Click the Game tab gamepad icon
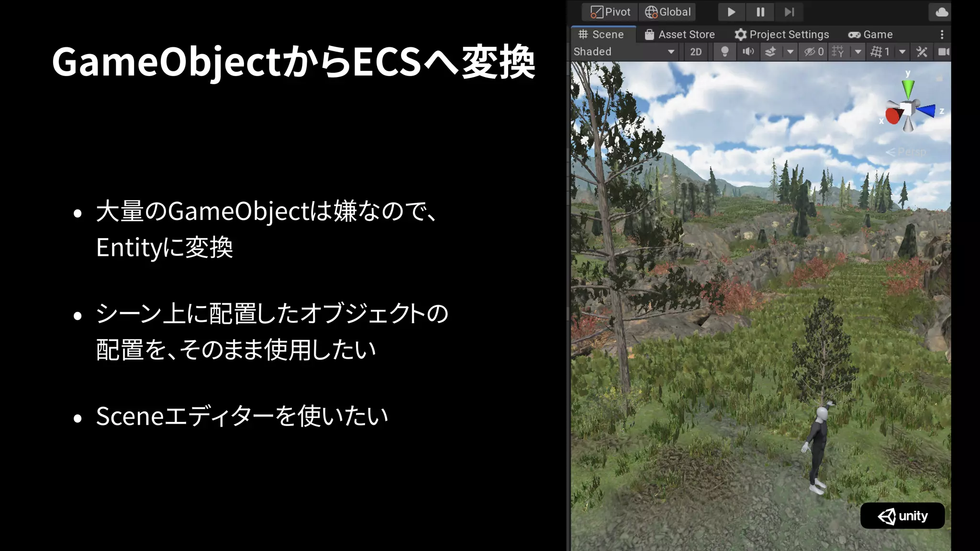 pos(854,35)
